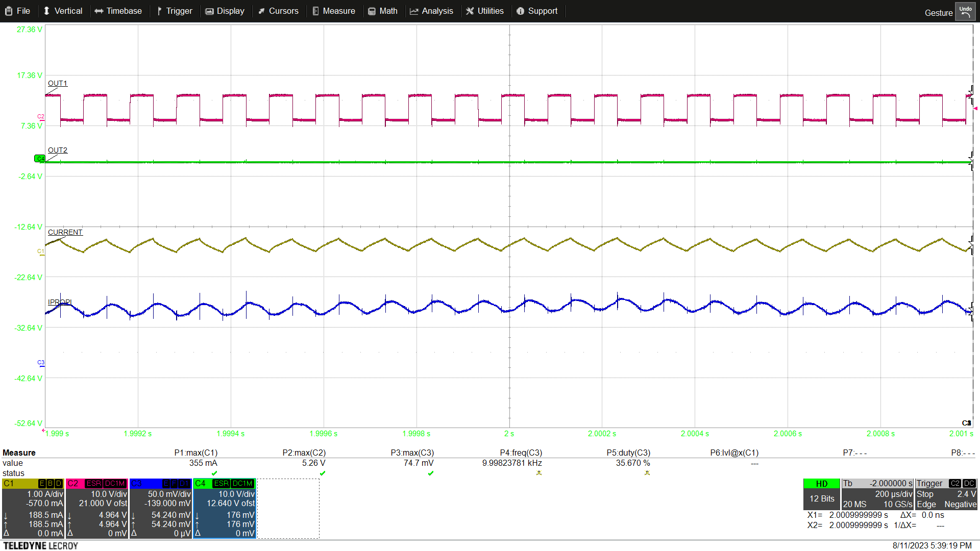Open the Measure menu
The height and width of the screenshot is (551, 980).
click(x=333, y=11)
